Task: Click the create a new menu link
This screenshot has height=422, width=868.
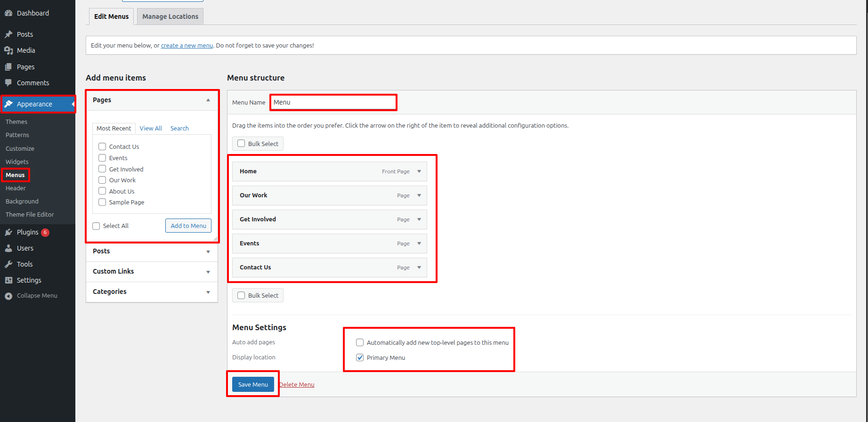Action: [187, 46]
